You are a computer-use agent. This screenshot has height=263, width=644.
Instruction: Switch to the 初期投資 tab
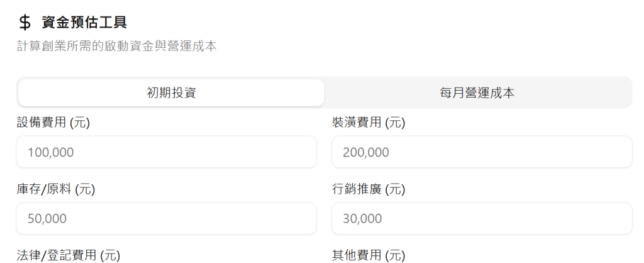[171, 92]
